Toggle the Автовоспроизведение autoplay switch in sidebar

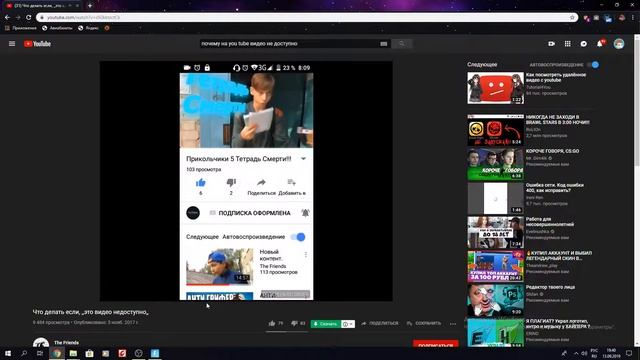(593, 64)
